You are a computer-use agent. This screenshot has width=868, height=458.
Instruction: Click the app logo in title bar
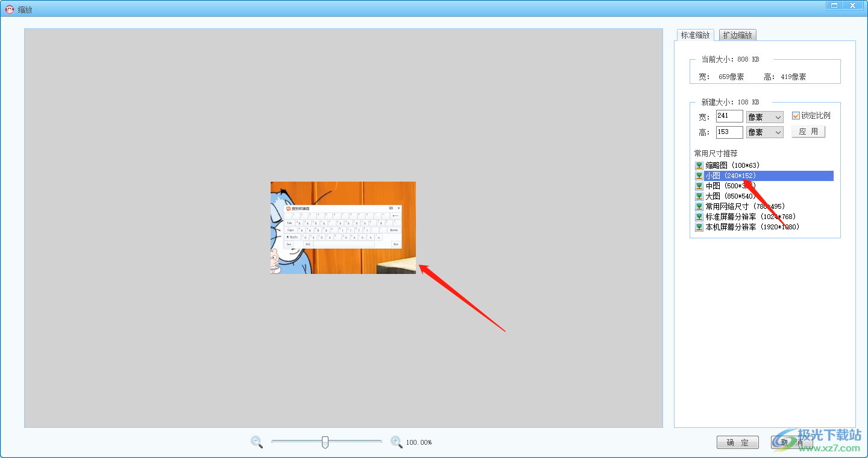[10, 9]
